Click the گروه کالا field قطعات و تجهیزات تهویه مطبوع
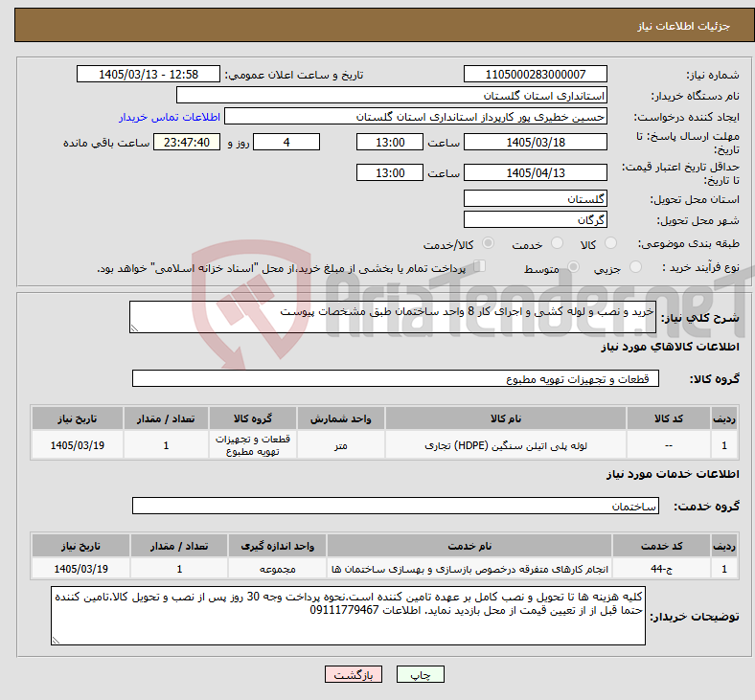Viewport: 755px width, 700px height. click(x=396, y=378)
